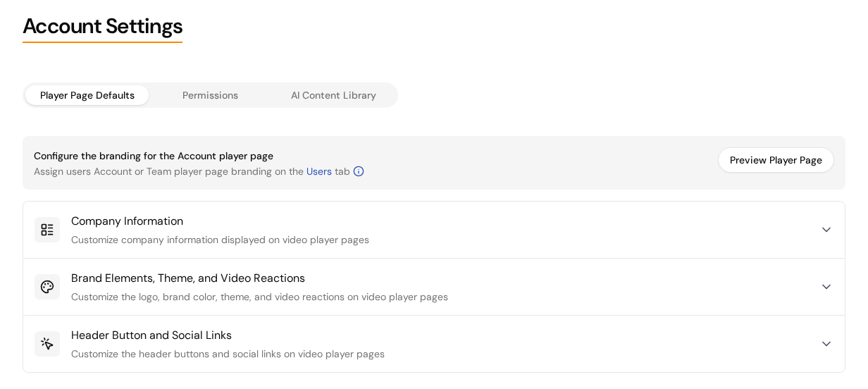Click the Company Information list icon
Screen dimensions: 868x389
tap(47, 230)
